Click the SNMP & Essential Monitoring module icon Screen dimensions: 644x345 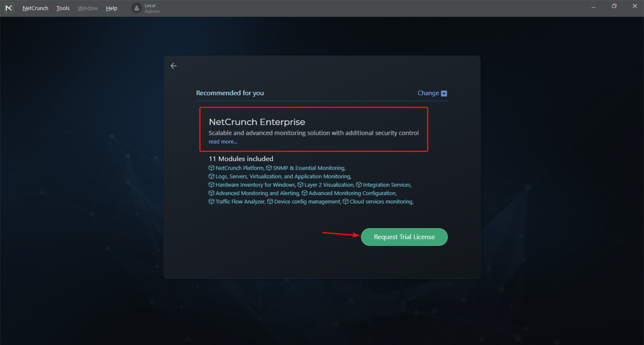[269, 168]
